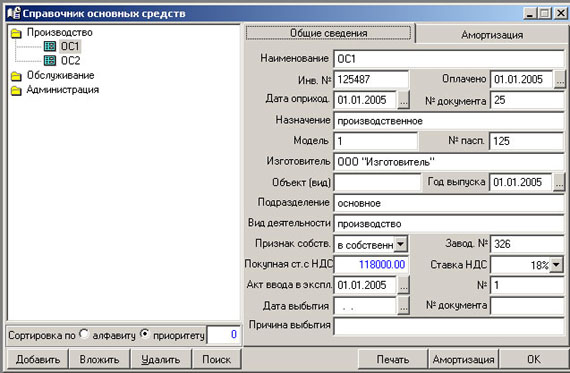Screen dimensions: 570x373
Task: Click the Удалить button
Action: 161,360
